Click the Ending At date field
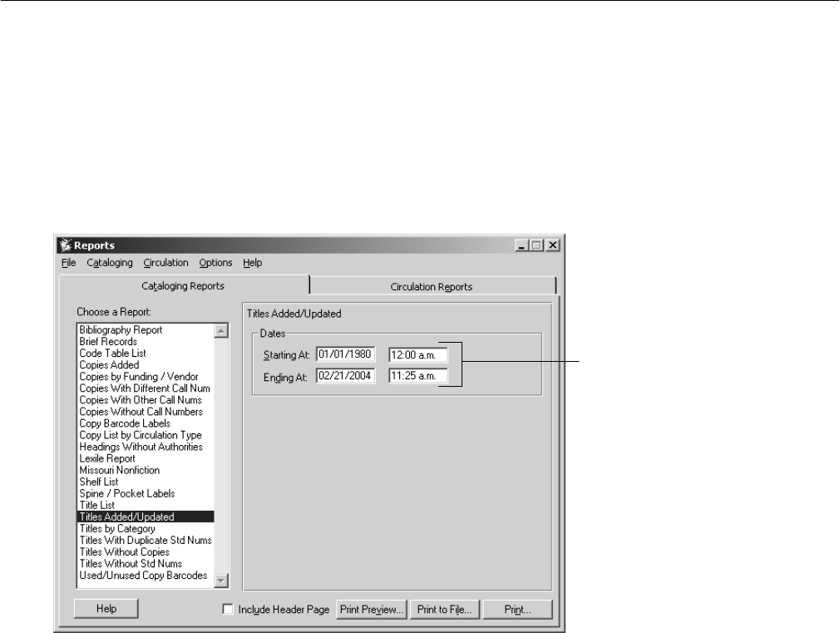Viewport: 840px width, 633px height. 345,376
